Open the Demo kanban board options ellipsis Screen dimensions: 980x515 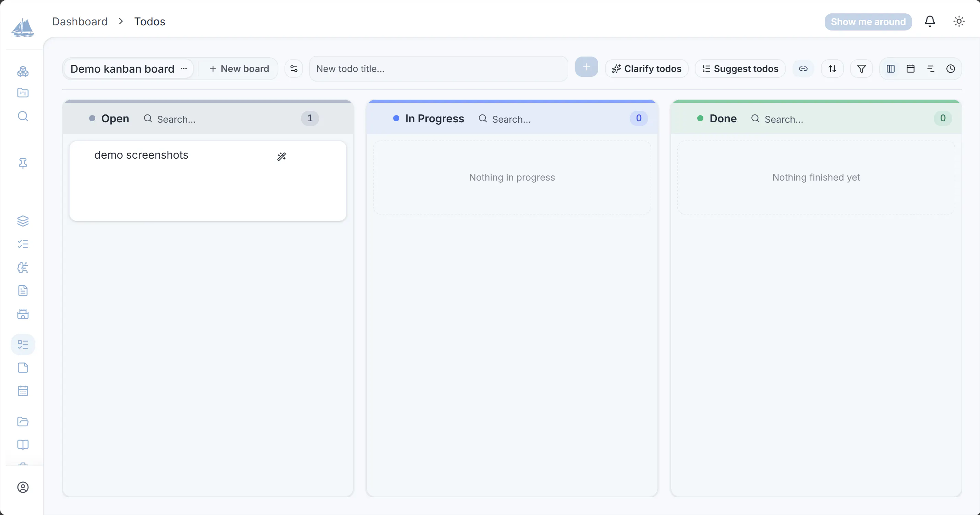[x=184, y=69]
